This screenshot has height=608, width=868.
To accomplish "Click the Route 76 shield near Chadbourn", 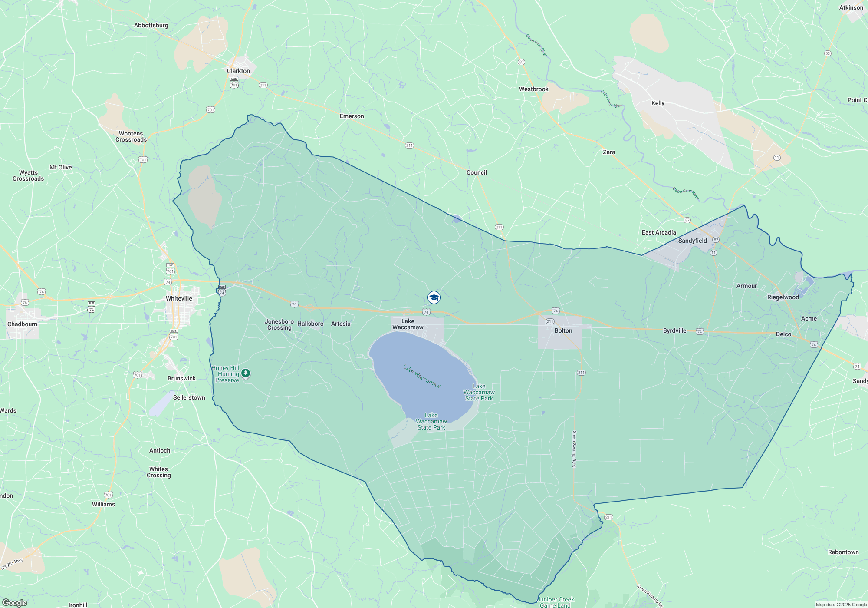I will pyautogui.click(x=25, y=302).
